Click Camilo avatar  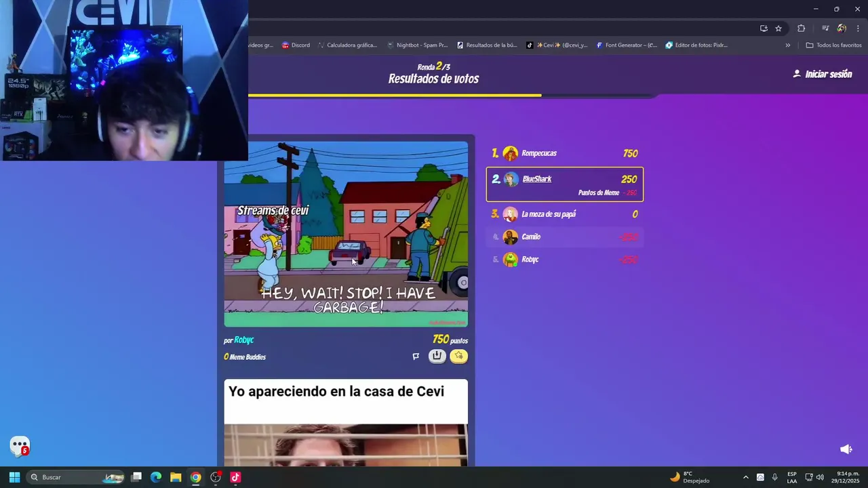click(511, 237)
